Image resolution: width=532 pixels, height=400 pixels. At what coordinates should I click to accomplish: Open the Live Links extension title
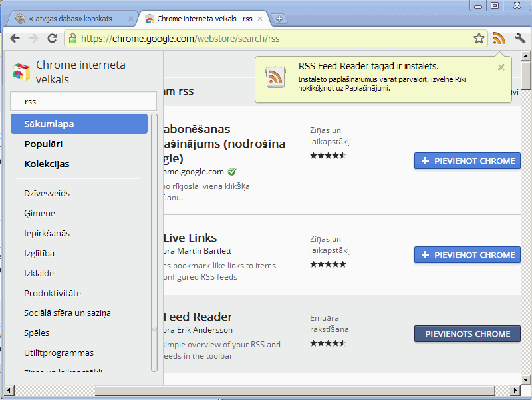click(x=190, y=238)
